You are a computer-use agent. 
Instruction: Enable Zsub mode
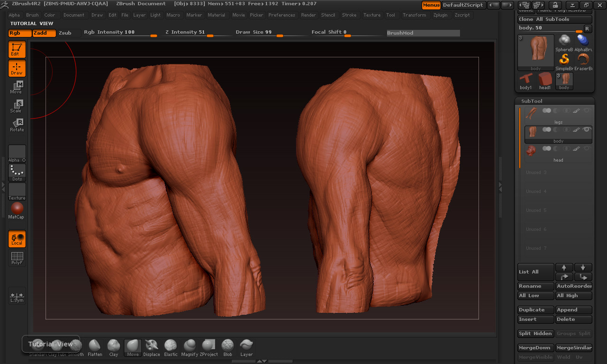coord(65,33)
